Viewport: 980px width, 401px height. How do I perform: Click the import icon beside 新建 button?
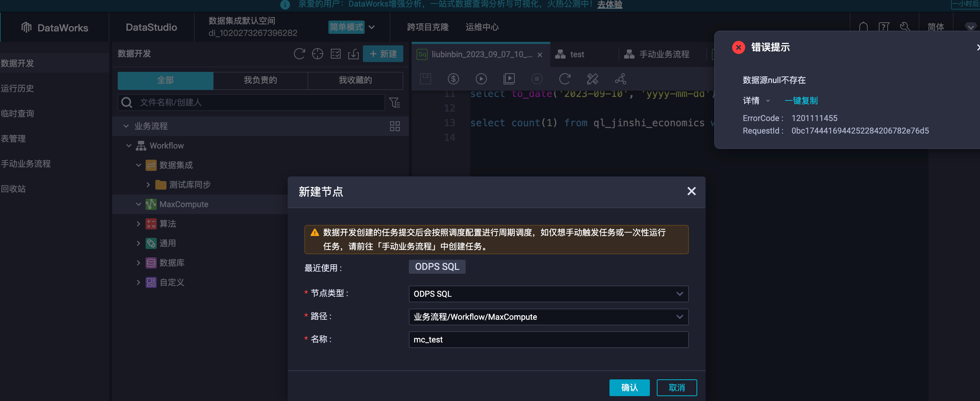353,54
